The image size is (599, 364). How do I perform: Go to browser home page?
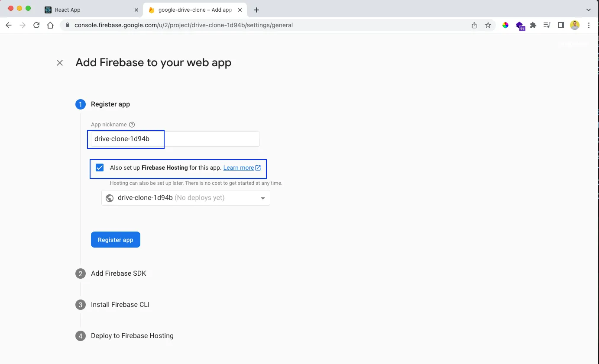coord(50,25)
